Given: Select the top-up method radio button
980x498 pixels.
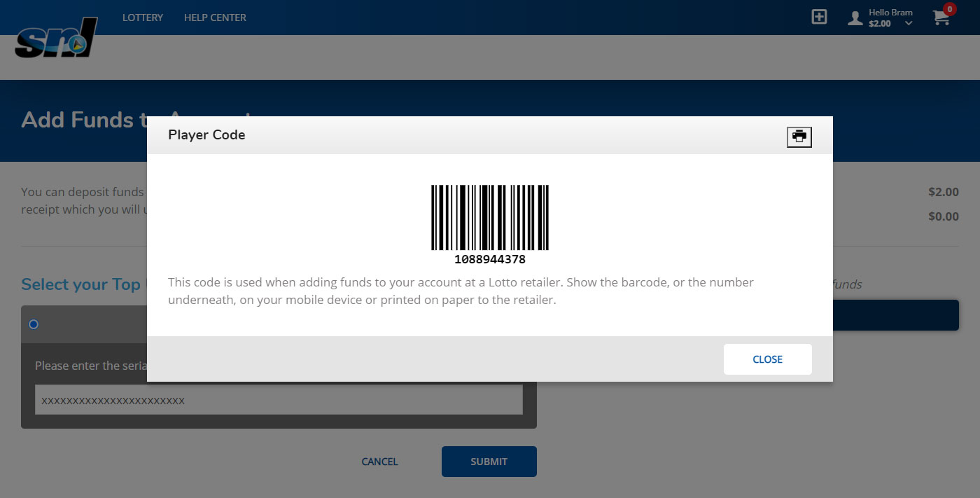Looking at the screenshot, I should pos(34,324).
